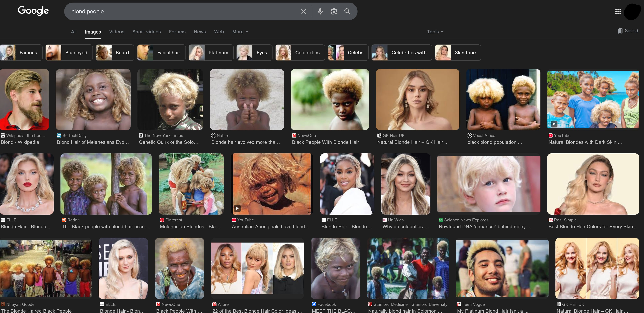This screenshot has width=644, height=313.
Task: Switch to the Videos tab
Action: 117,32
